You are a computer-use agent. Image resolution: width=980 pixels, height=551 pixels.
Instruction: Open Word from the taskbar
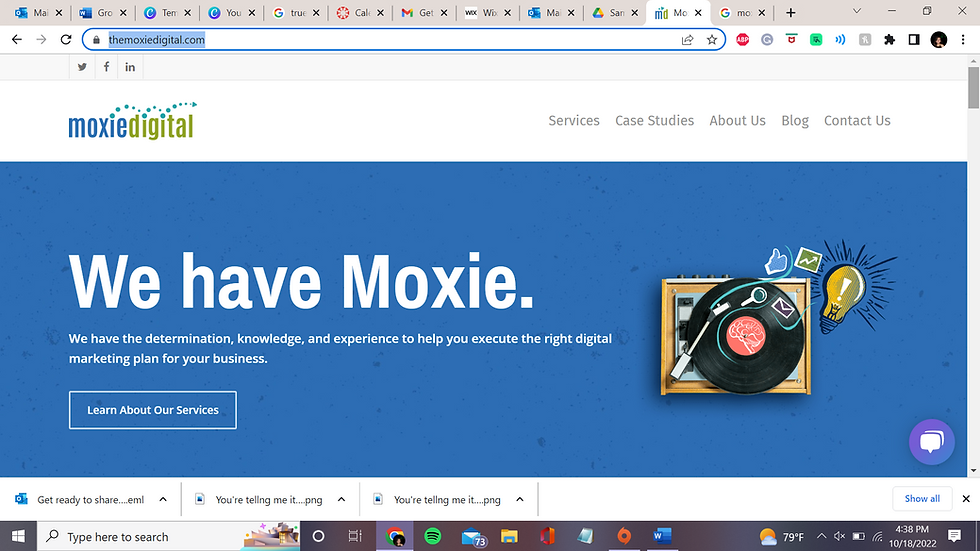point(662,536)
